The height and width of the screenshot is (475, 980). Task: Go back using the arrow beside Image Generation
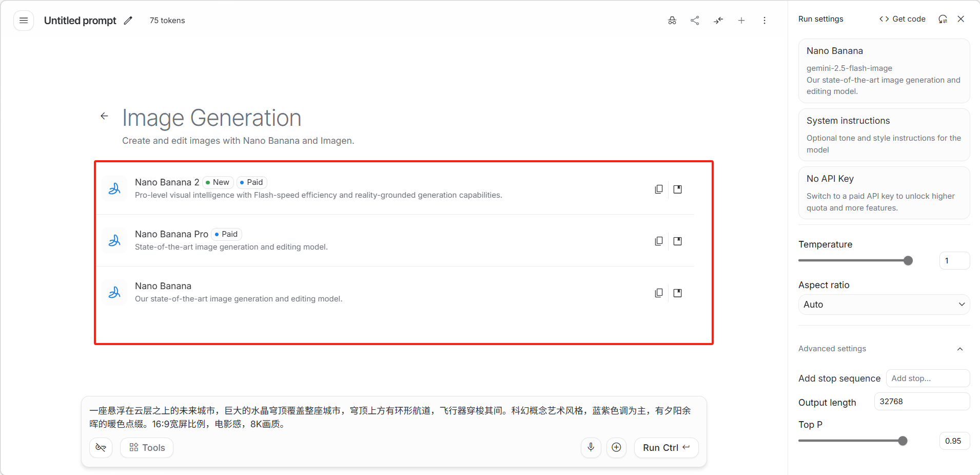click(104, 116)
